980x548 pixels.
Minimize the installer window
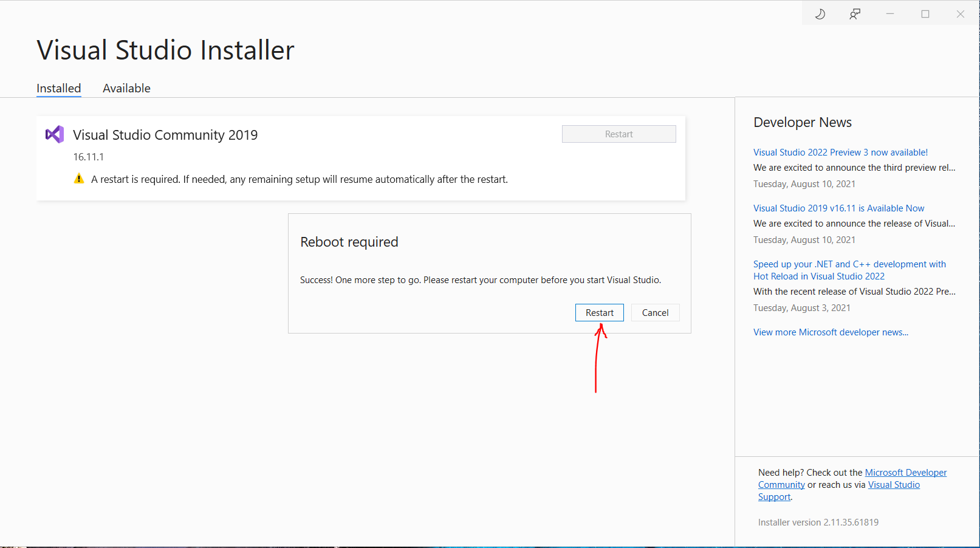[x=890, y=14]
